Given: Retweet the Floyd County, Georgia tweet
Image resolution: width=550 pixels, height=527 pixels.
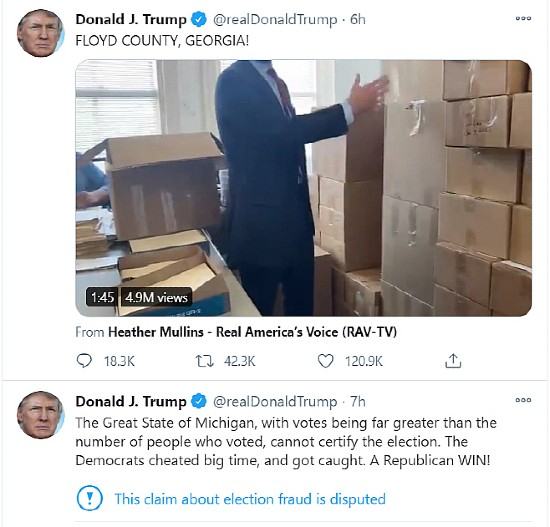Looking at the screenshot, I should click(x=204, y=361).
